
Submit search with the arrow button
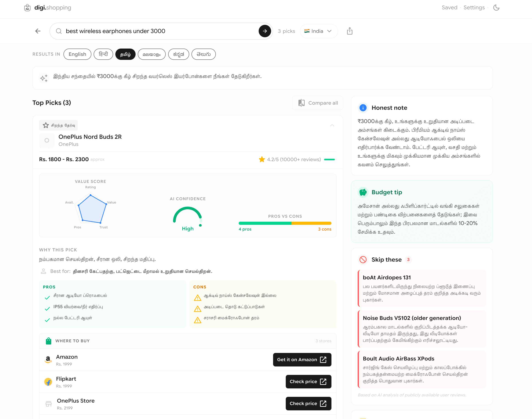(265, 31)
